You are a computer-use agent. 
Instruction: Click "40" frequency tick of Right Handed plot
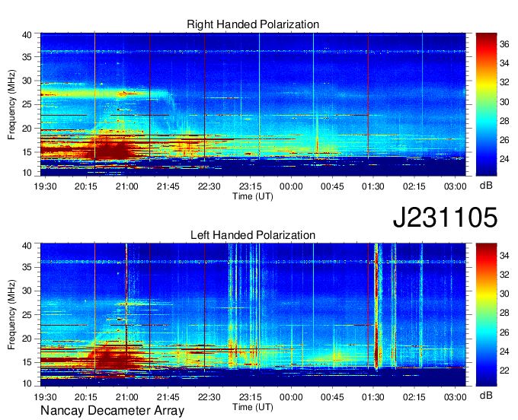click(x=27, y=35)
